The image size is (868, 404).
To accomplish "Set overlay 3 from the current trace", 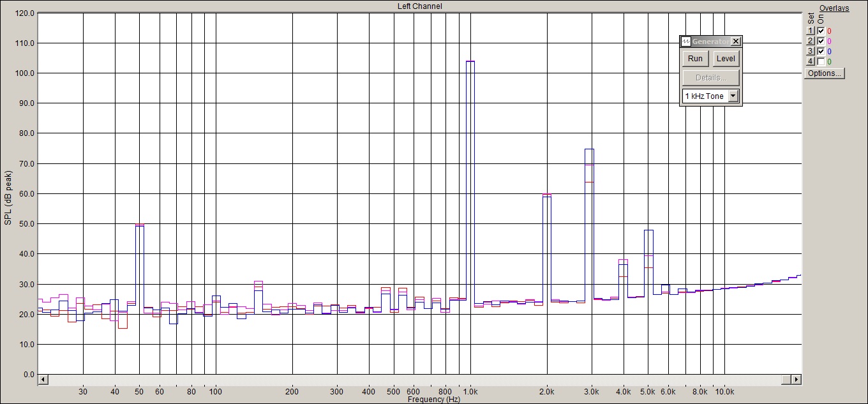I will tap(811, 51).
